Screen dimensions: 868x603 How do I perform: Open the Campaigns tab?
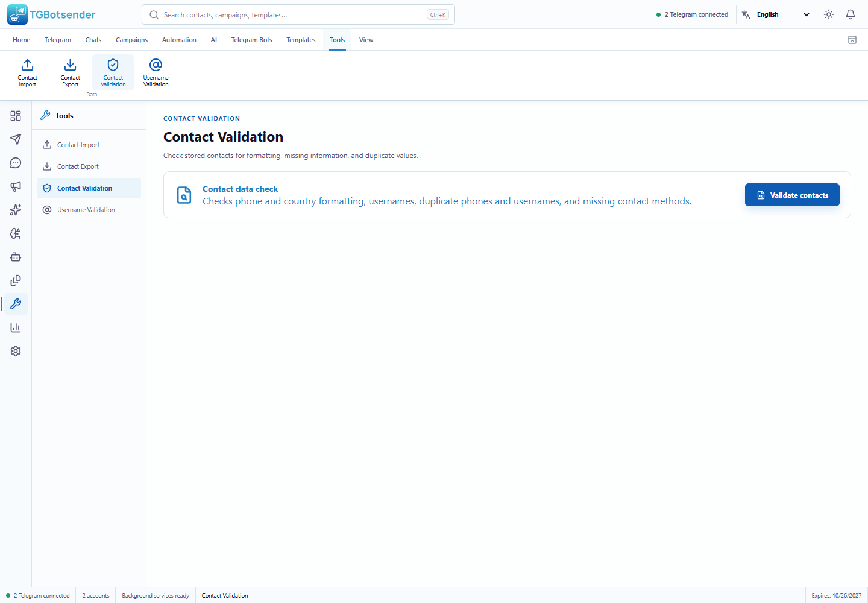pos(131,40)
